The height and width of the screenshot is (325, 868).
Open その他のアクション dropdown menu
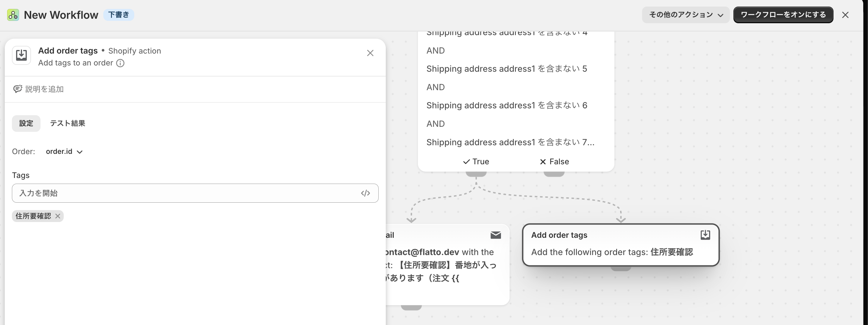point(686,15)
